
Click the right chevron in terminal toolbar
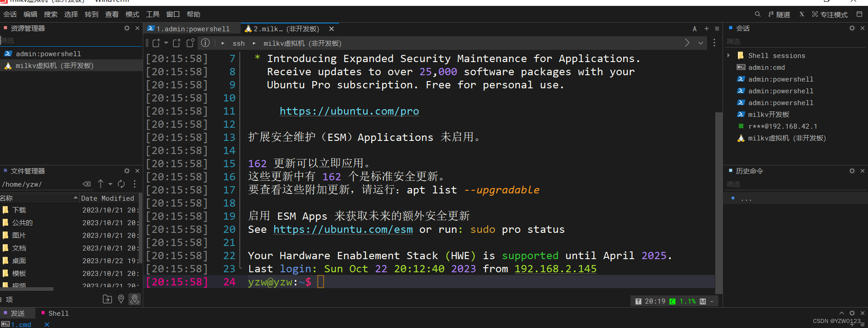687,43
